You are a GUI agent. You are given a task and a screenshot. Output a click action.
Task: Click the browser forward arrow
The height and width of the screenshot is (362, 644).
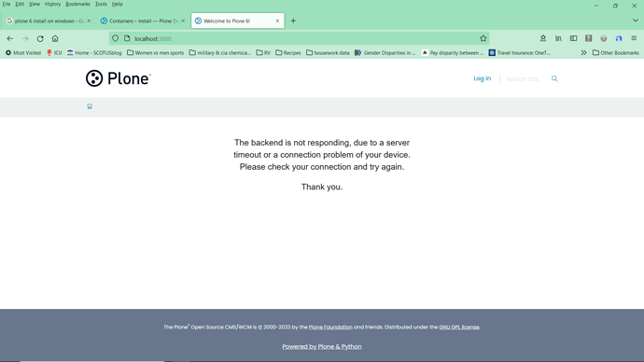[25, 38]
